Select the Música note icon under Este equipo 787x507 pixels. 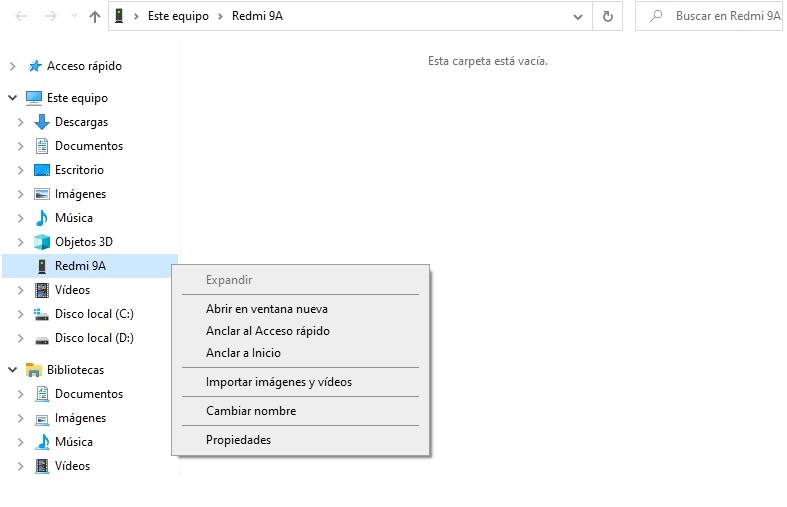pyautogui.click(x=42, y=218)
